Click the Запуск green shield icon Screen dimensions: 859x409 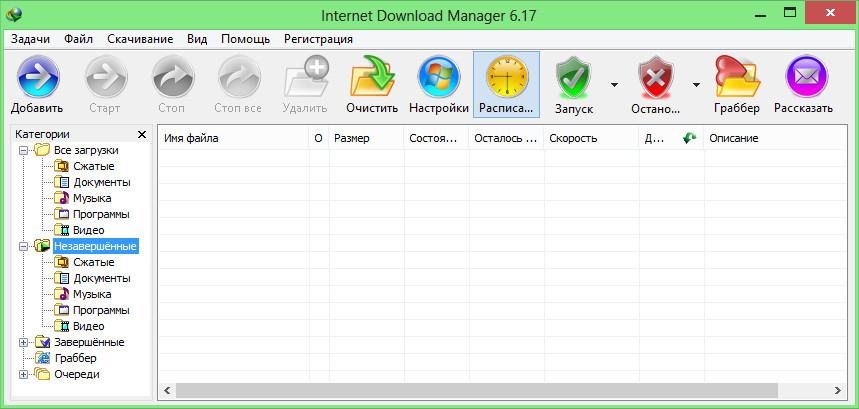574,77
